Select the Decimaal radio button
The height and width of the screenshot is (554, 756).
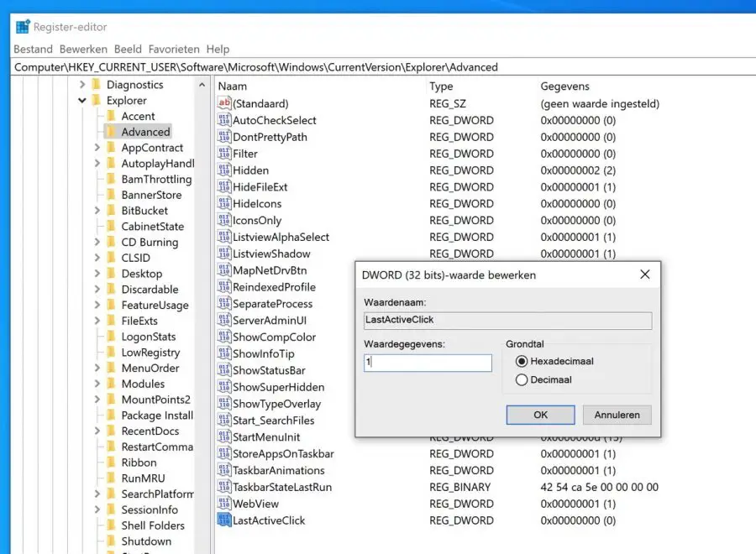tap(521, 379)
